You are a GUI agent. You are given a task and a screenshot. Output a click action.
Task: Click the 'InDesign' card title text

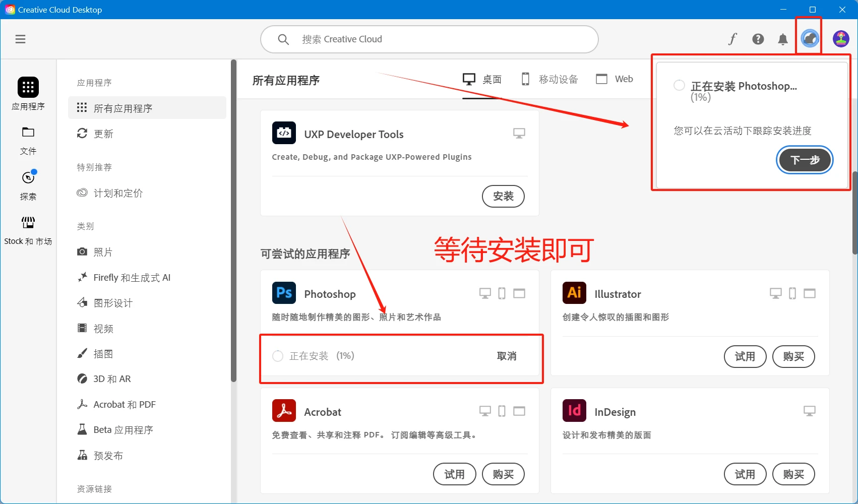tap(615, 412)
